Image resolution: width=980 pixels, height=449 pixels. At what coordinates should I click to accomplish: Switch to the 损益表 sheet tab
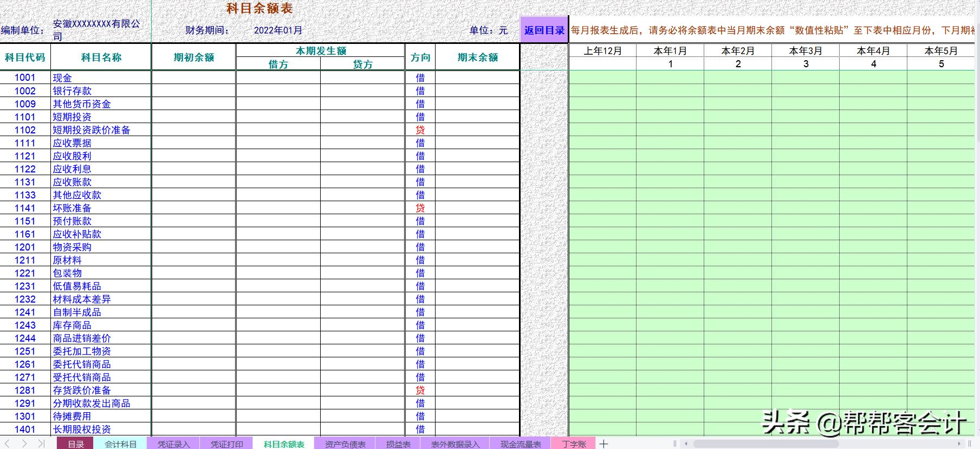tap(398, 444)
